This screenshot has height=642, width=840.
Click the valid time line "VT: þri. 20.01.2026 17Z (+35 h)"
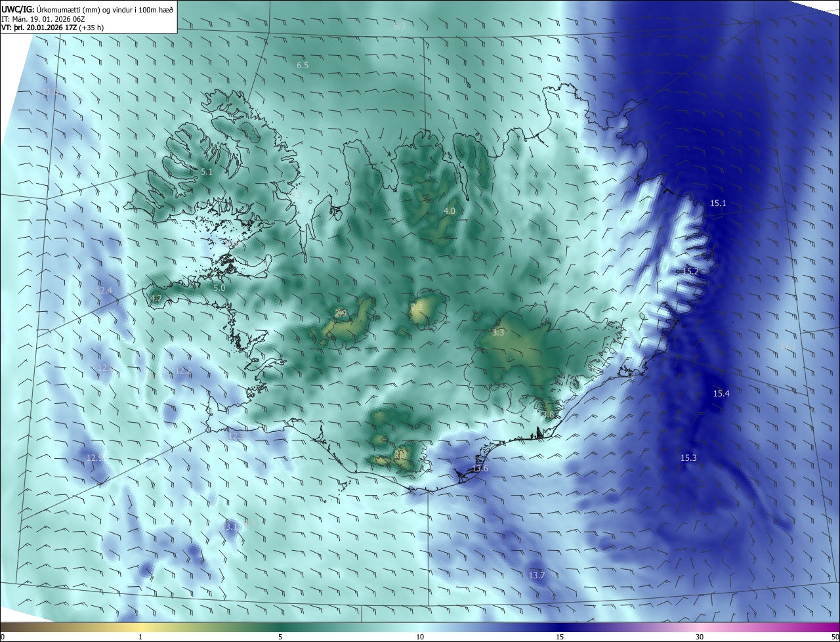52,27
